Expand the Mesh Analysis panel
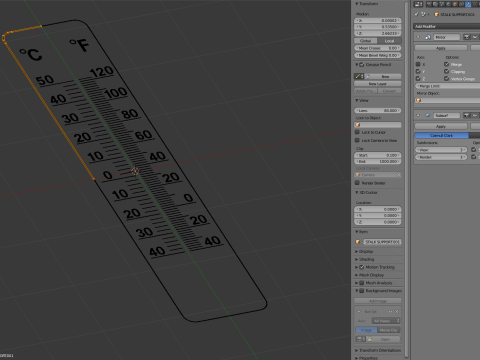480x360 pixels. [357, 283]
